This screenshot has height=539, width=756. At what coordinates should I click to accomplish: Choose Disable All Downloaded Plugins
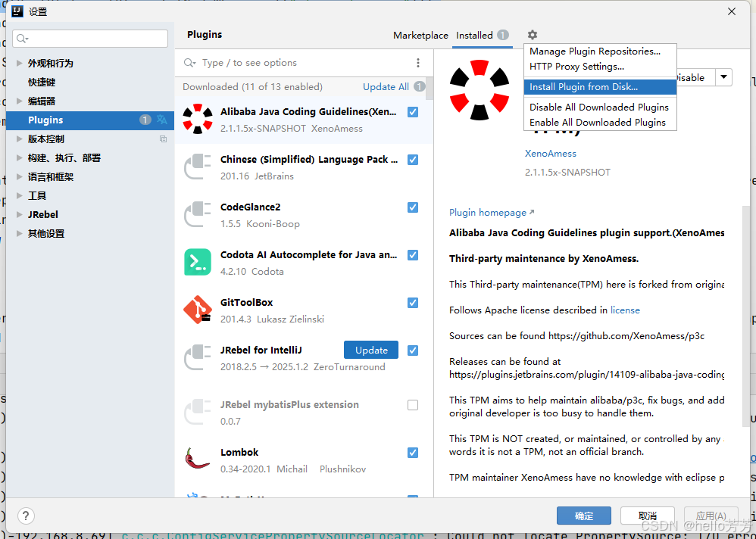[600, 107]
